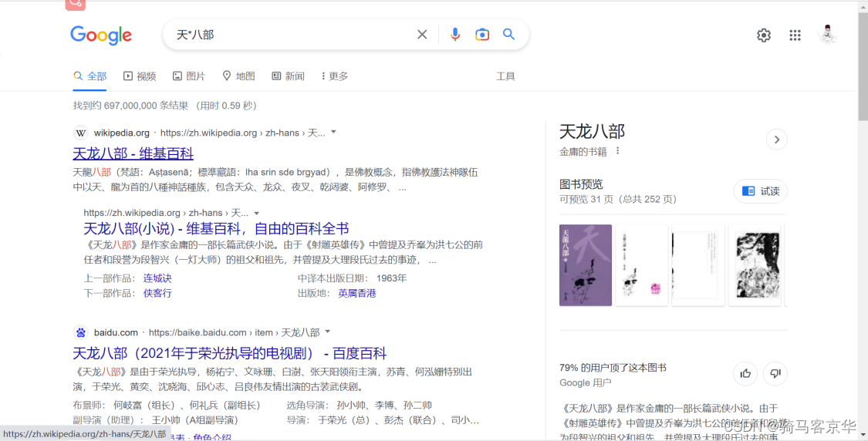Expand knowledge panel with right chevron

click(777, 140)
